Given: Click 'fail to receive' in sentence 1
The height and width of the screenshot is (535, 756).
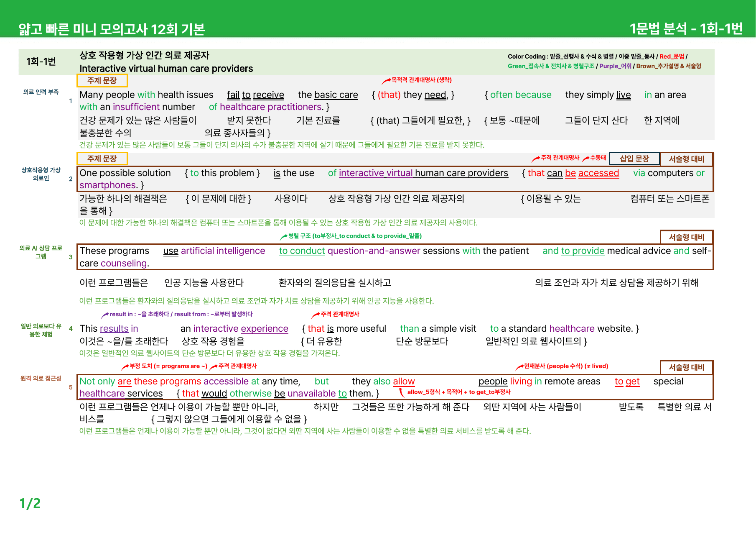Looking at the screenshot, I should pyautogui.click(x=255, y=95).
